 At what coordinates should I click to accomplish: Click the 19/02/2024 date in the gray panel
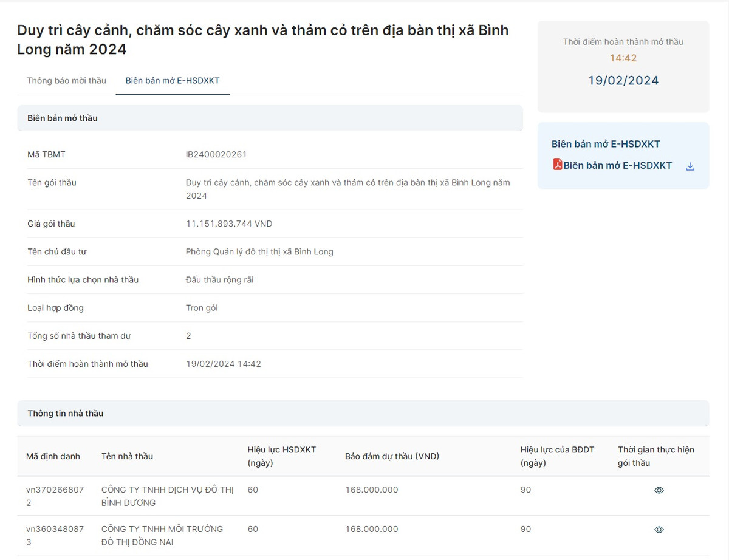623,81
